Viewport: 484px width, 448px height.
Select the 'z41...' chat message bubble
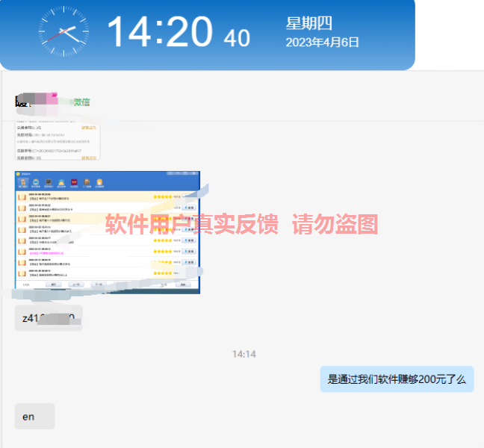click(x=49, y=318)
